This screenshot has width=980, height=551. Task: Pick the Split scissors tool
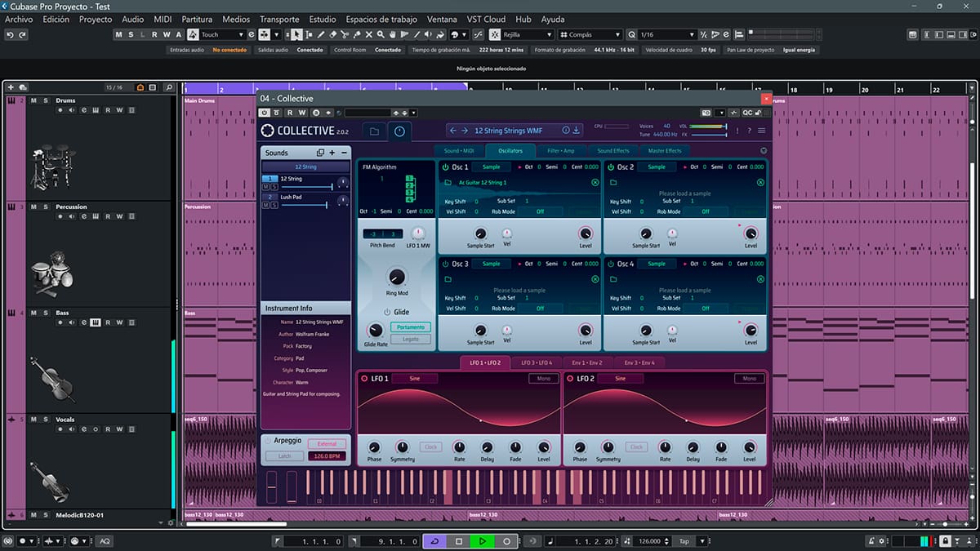click(x=345, y=35)
